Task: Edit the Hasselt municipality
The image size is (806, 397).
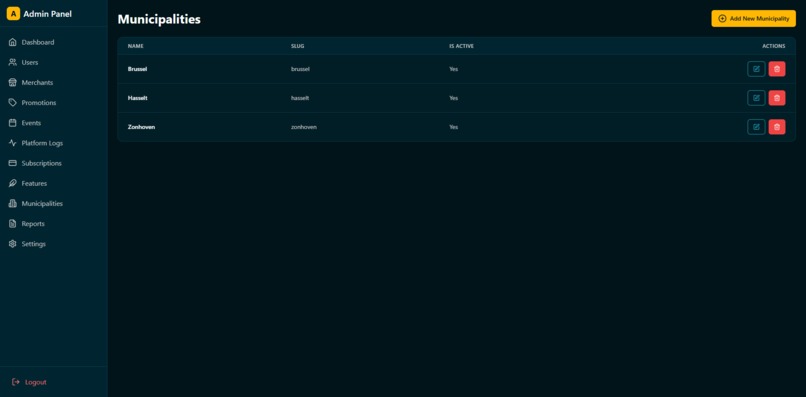Action: click(756, 98)
